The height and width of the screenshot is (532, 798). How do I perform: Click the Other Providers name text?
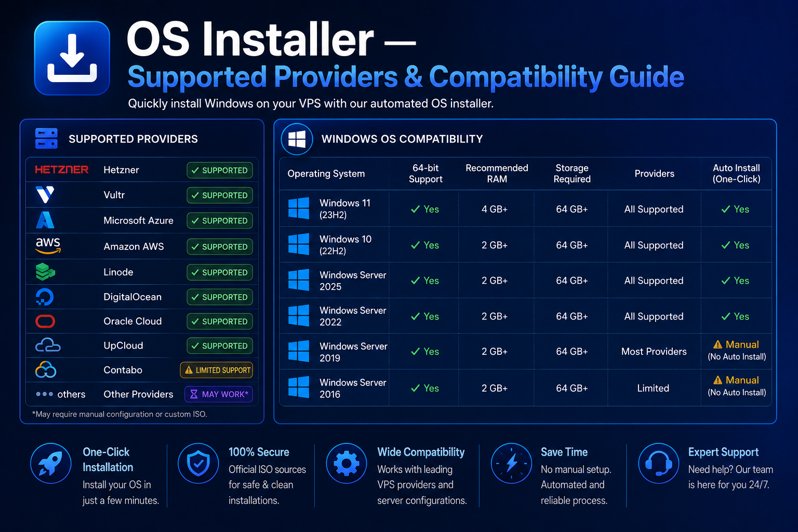(139, 394)
